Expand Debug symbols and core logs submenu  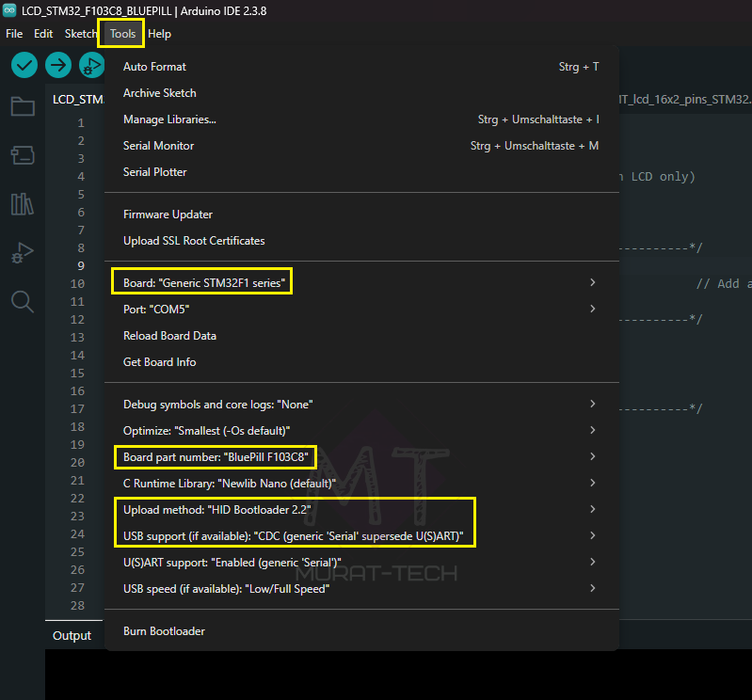pyautogui.click(x=361, y=405)
